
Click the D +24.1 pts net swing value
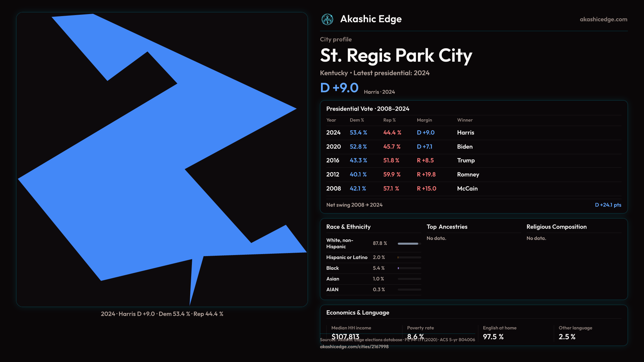[x=608, y=205]
